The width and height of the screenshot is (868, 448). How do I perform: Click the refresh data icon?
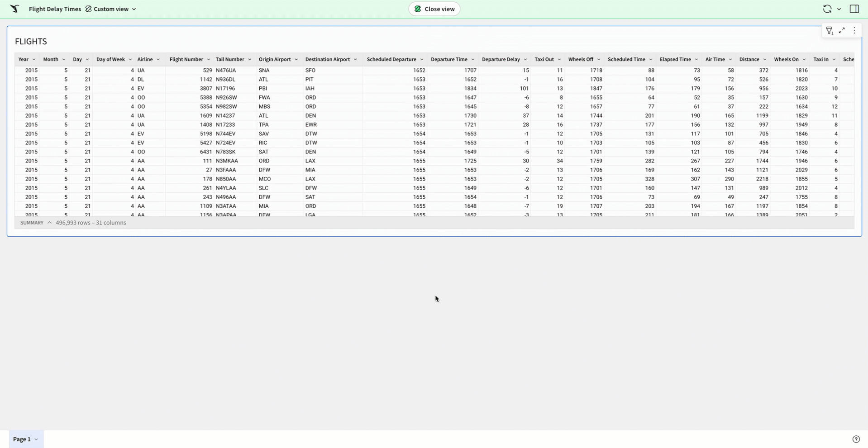[x=827, y=9]
